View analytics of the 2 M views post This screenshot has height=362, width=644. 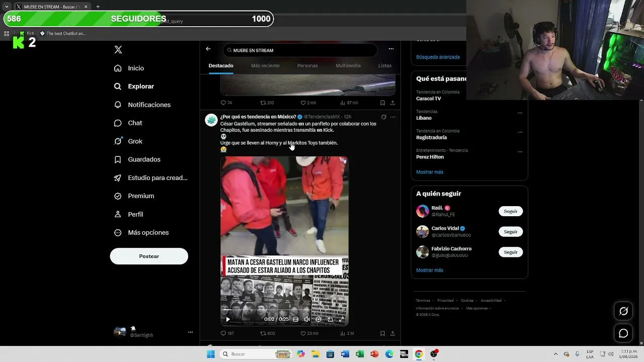tap(347, 333)
